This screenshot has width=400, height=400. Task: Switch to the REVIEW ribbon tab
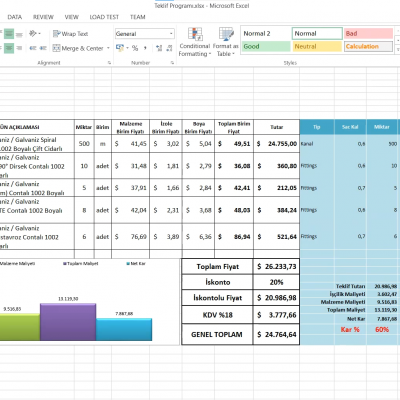pos(43,17)
